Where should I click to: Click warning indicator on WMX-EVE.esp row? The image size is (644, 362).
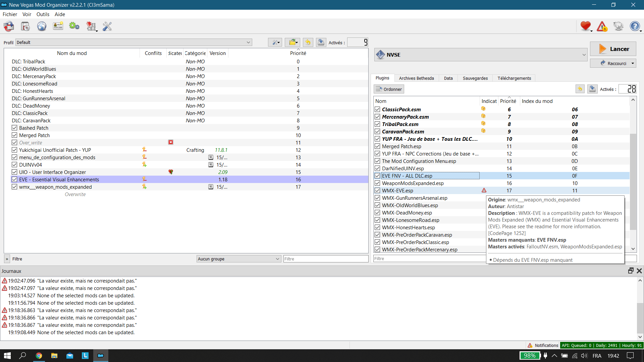click(484, 190)
